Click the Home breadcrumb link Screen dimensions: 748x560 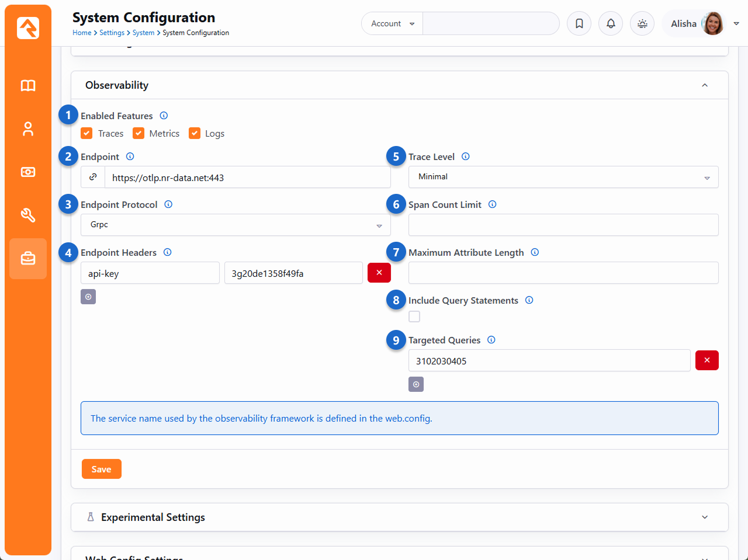click(81, 33)
